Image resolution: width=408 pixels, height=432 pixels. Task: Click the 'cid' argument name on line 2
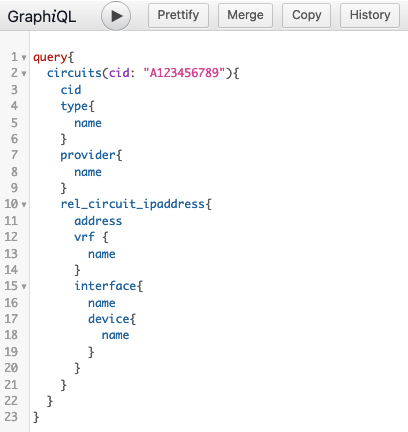tap(119, 73)
